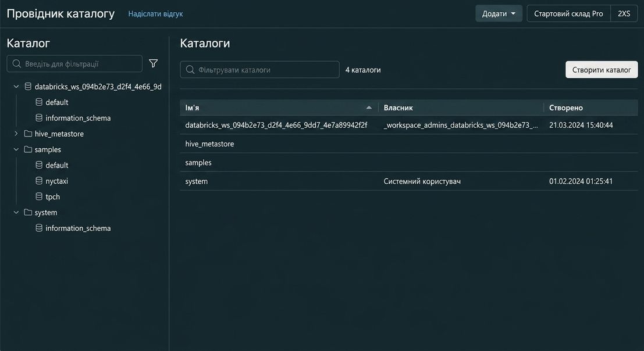The image size is (644, 351).
Task: Click the 4 каталоги count text
Action: (x=363, y=70)
